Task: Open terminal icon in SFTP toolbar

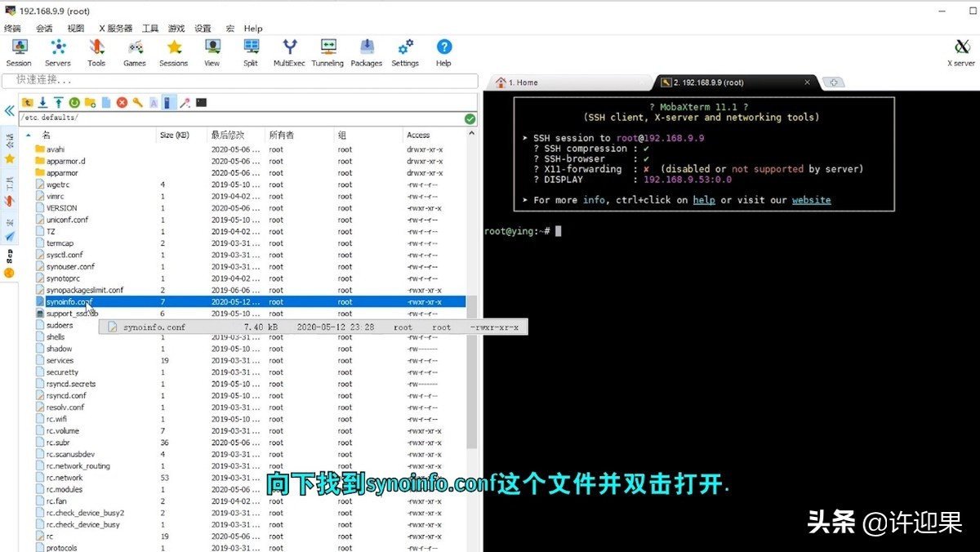Action: pos(201,103)
